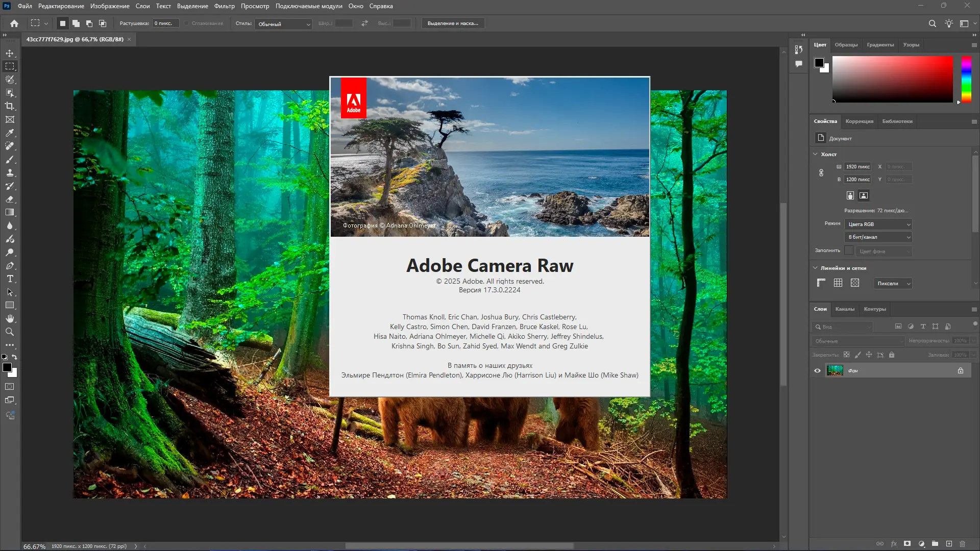Toggle the width-height link chain icon
This screenshot has height=551, width=980.
tap(821, 173)
